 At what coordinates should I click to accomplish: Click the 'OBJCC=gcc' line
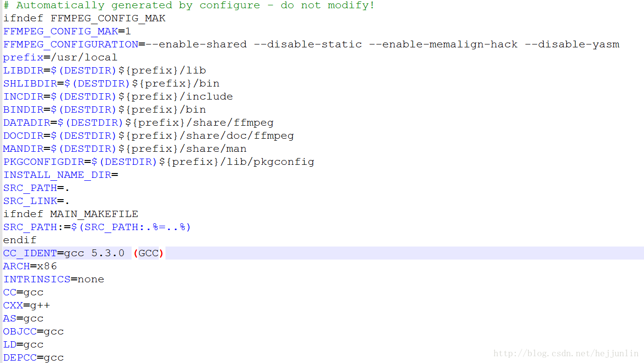click(x=33, y=332)
